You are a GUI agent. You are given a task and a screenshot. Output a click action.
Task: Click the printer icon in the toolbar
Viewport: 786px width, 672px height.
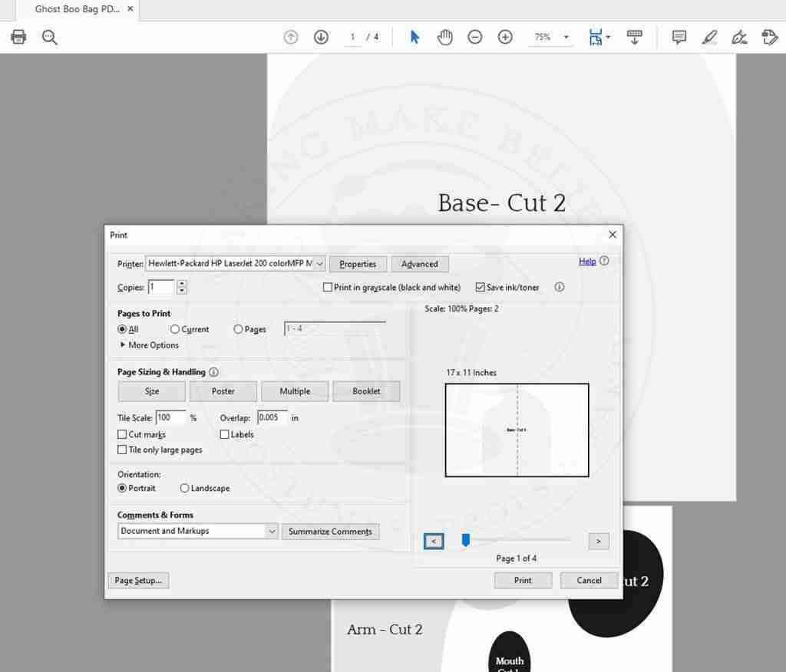coord(18,37)
